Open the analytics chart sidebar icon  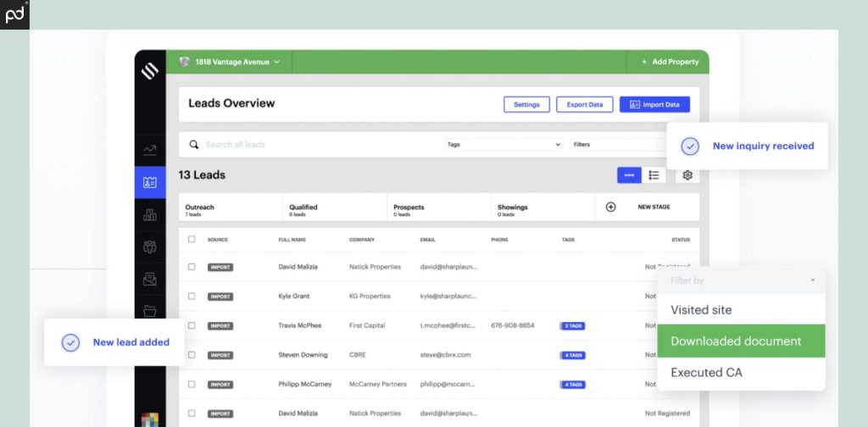[x=150, y=150]
